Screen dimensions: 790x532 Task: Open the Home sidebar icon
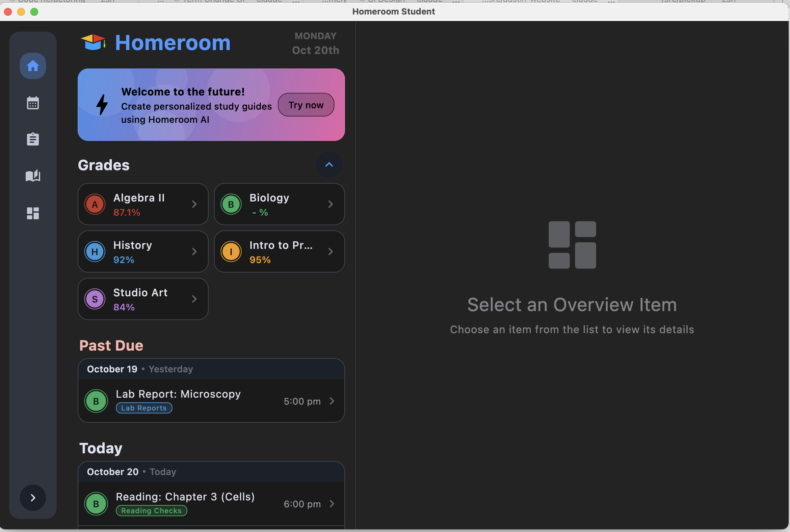[33, 66]
